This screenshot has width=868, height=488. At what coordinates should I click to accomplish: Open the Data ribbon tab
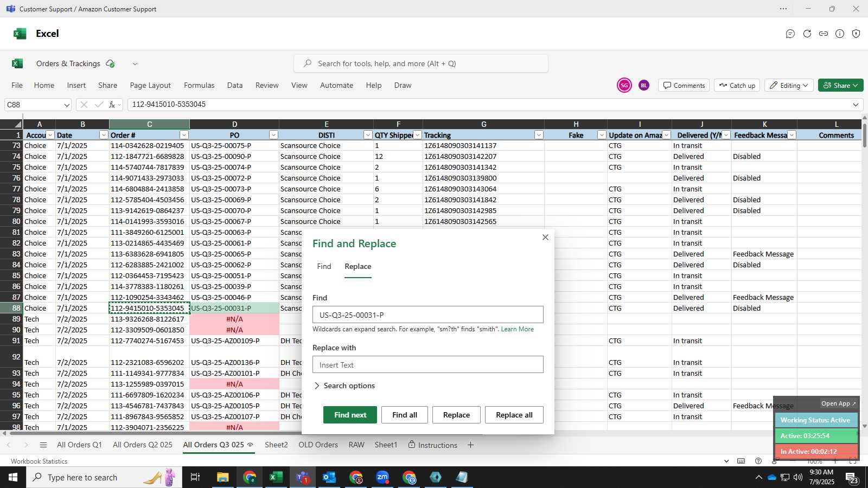point(235,85)
